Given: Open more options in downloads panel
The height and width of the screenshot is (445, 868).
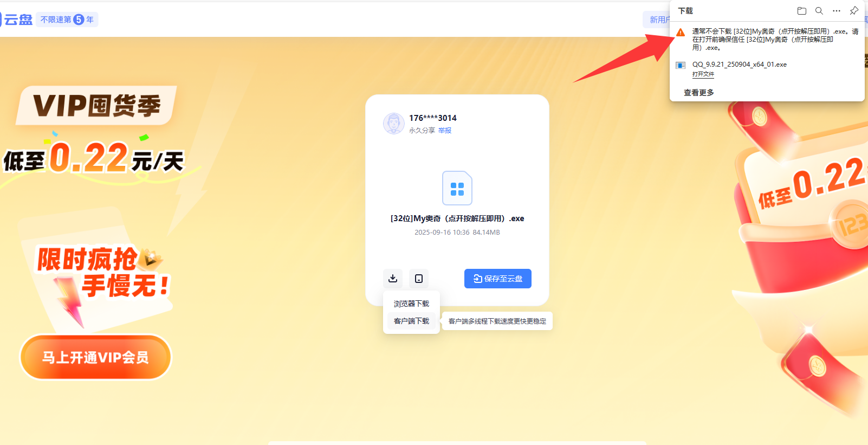Looking at the screenshot, I should click(x=837, y=11).
